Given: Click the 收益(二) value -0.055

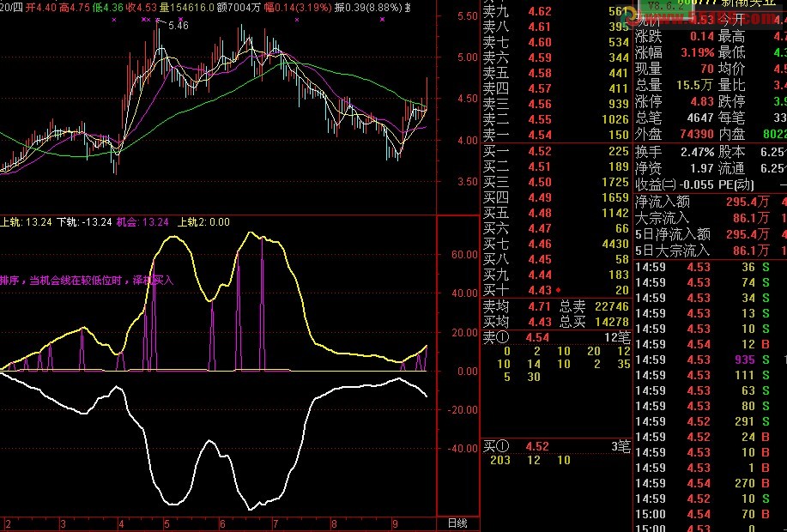Looking at the screenshot, I should [695, 184].
